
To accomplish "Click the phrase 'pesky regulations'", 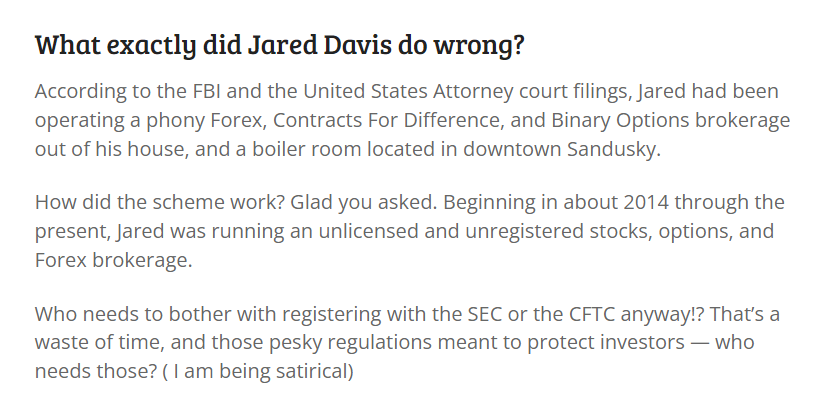I will click(x=350, y=342).
